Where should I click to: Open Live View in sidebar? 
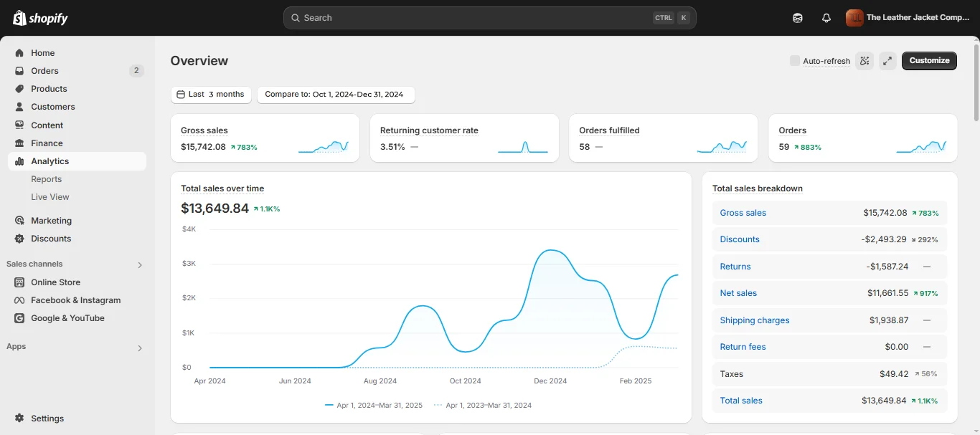[x=50, y=197]
